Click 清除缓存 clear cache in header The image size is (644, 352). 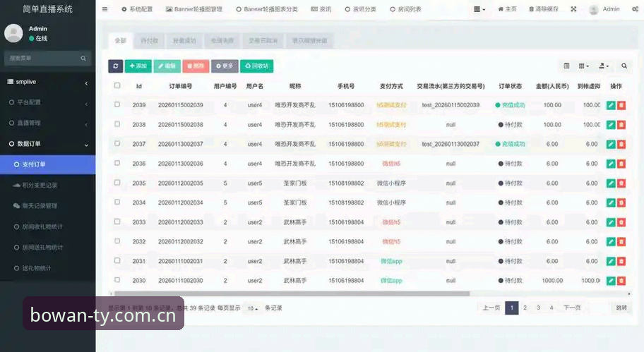(544, 9)
